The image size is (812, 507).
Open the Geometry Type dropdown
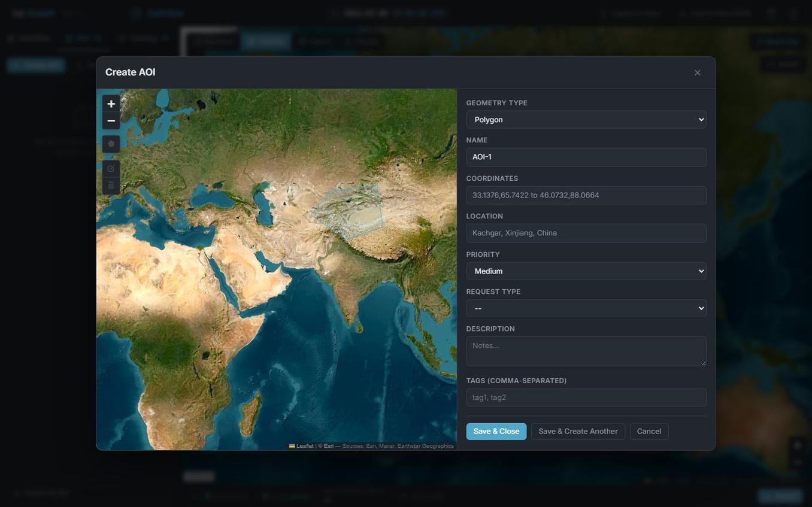tap(586, 120)
